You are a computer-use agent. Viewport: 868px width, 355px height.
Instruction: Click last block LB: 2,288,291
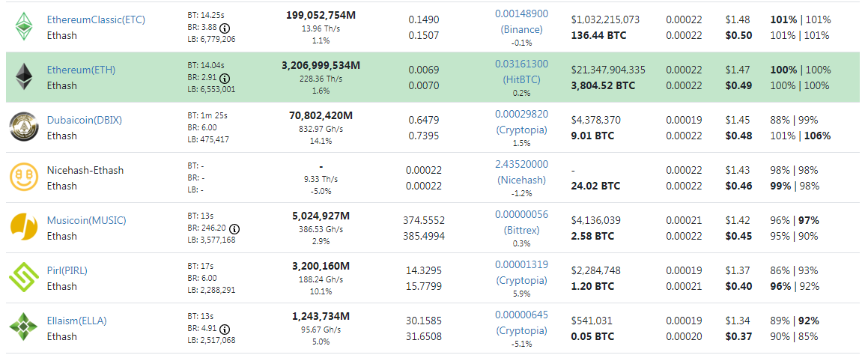[x=211, y=290]
